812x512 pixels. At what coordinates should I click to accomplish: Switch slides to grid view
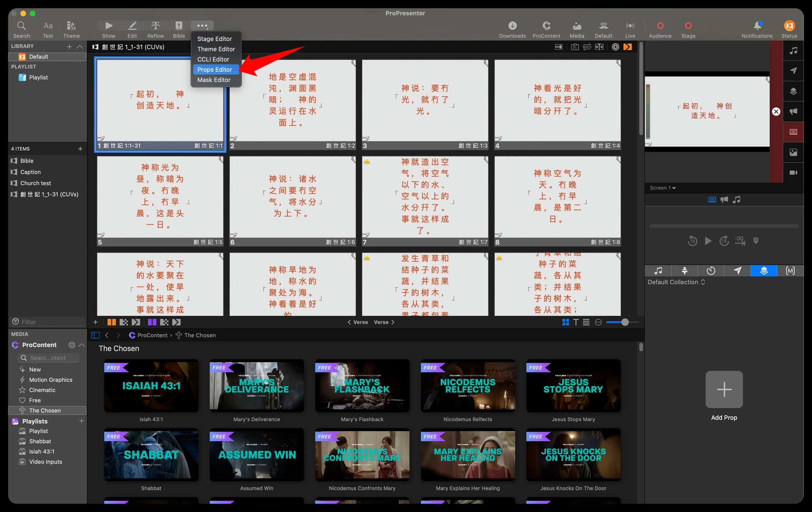point(565,322)
